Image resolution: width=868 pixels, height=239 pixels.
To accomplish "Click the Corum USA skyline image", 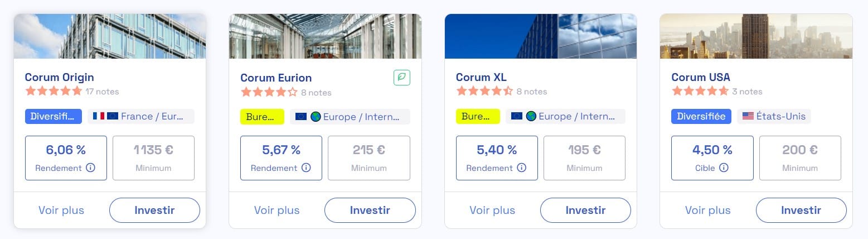I will click(x=756, y=36).
